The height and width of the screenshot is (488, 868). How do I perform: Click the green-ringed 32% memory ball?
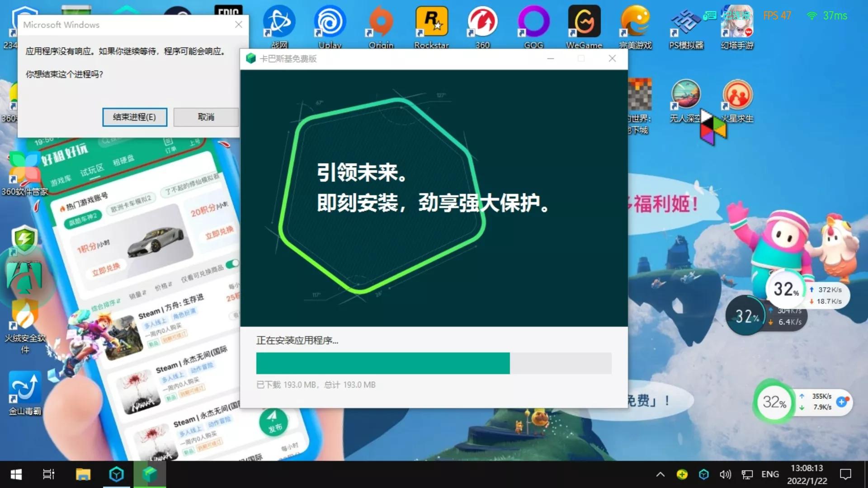[x=774, y=402]
